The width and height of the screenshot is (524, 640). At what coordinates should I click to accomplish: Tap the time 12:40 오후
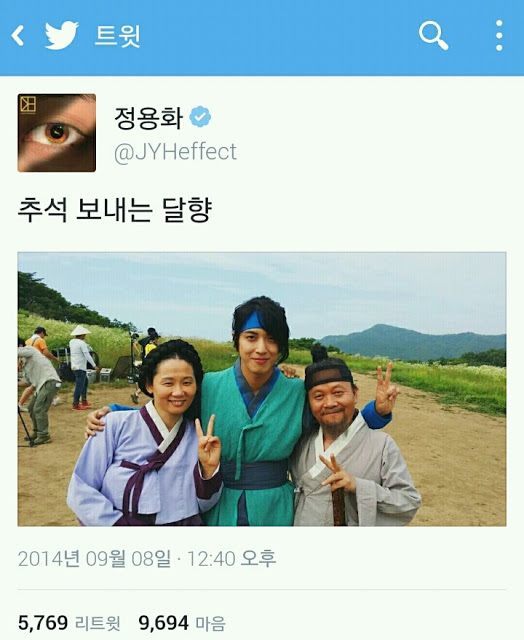click(231, 558)
